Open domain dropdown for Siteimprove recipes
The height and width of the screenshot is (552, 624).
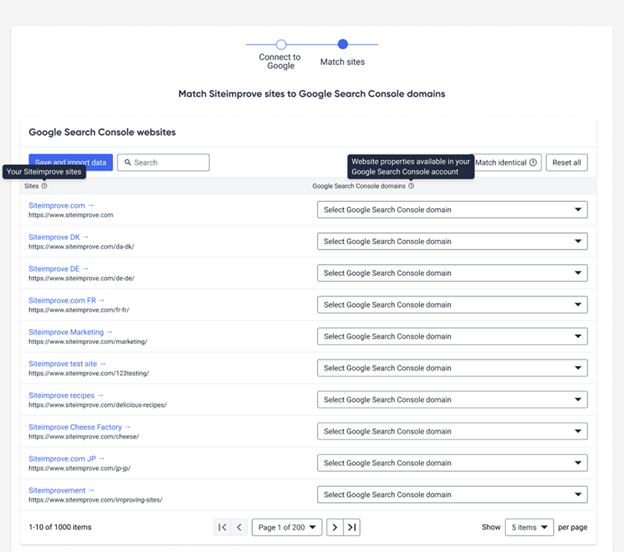tap(452, 400)
